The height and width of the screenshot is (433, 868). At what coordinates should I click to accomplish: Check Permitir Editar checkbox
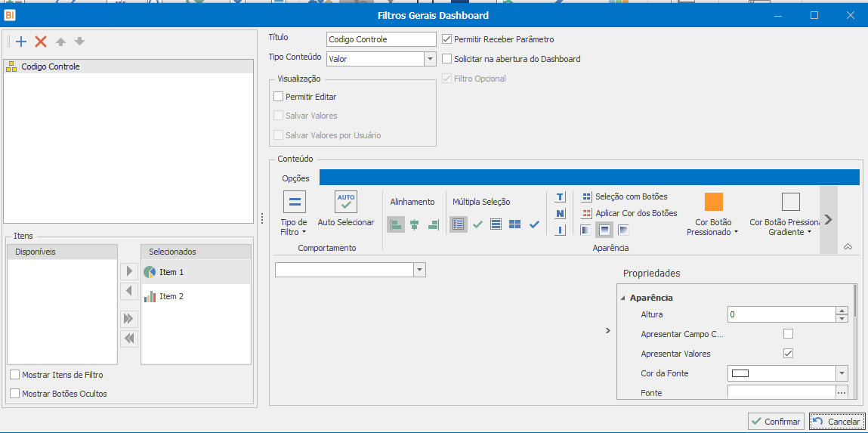(x=279, y=97)
